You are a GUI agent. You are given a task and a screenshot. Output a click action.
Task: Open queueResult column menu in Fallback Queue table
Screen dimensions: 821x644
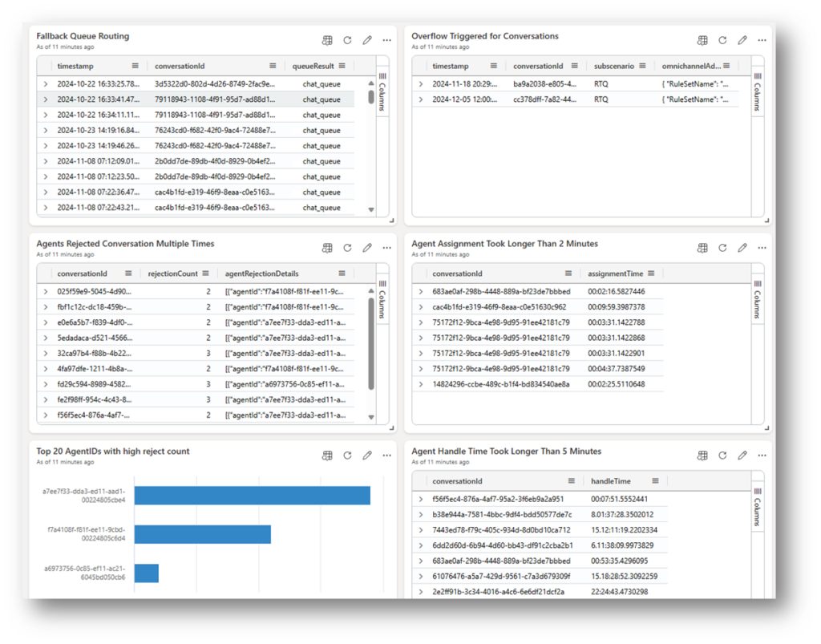[x=342, y=66]
